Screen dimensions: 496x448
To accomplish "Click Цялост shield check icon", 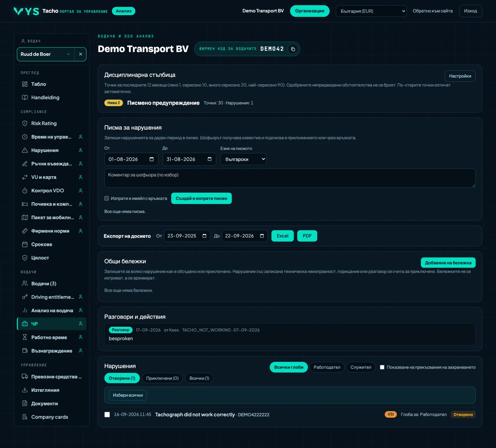I will [x=25, y=258].
